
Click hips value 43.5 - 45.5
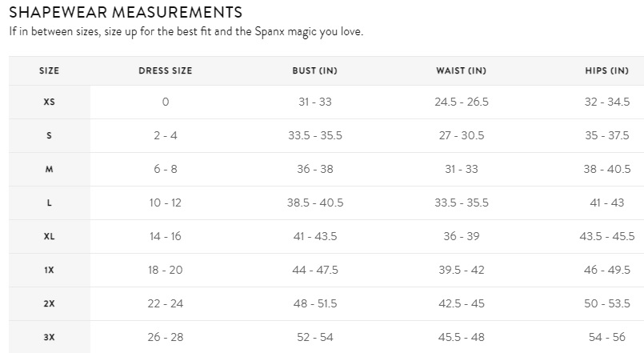click(x=607, y=236)
